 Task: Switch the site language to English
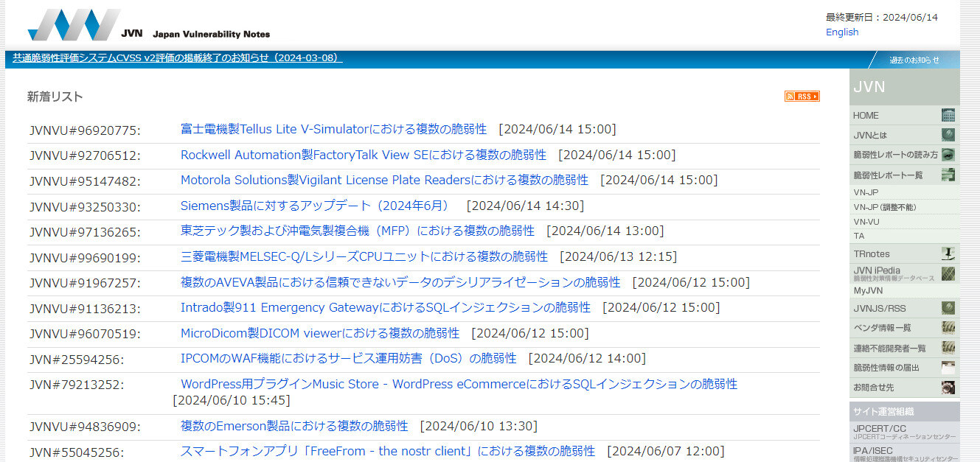pyautogui.click(x=841, y=32)
